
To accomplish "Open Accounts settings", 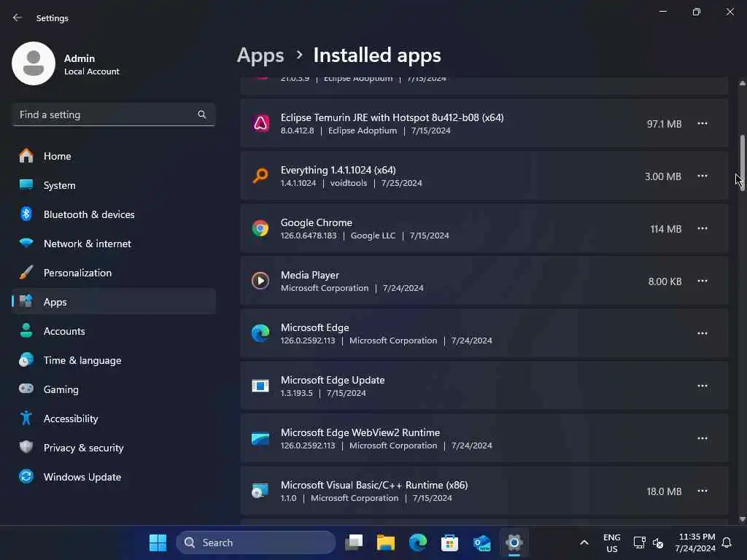I will pyautogui.click(x=114, y=331).
